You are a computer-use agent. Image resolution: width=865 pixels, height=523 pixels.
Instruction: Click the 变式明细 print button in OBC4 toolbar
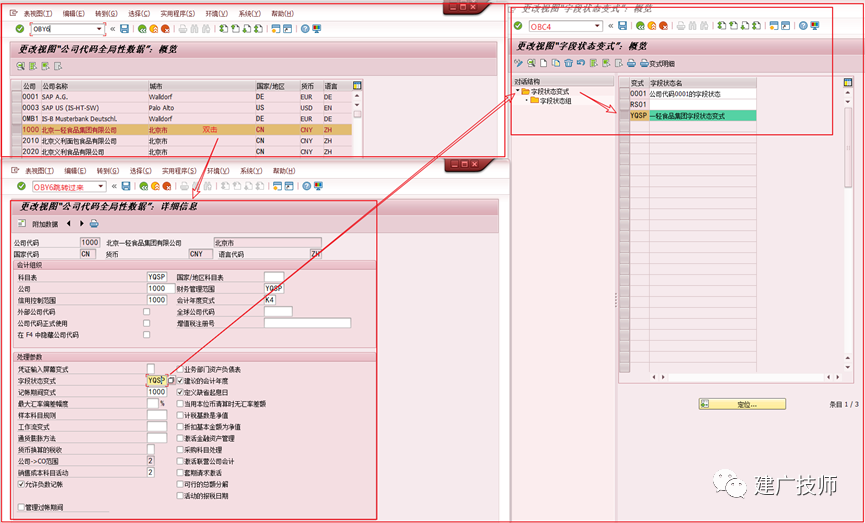pyautogui.click(x=657, y=63)
